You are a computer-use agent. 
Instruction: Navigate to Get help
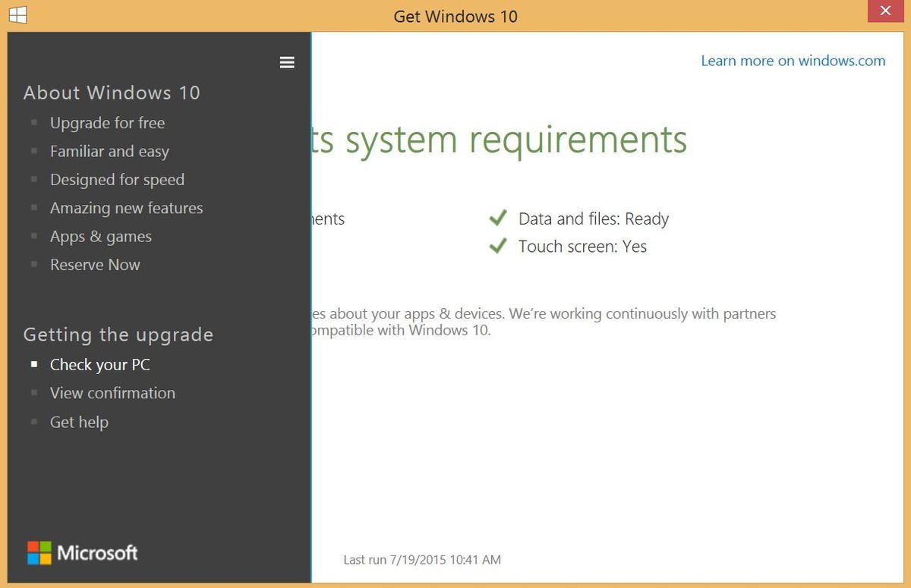[x=79, y=421]
